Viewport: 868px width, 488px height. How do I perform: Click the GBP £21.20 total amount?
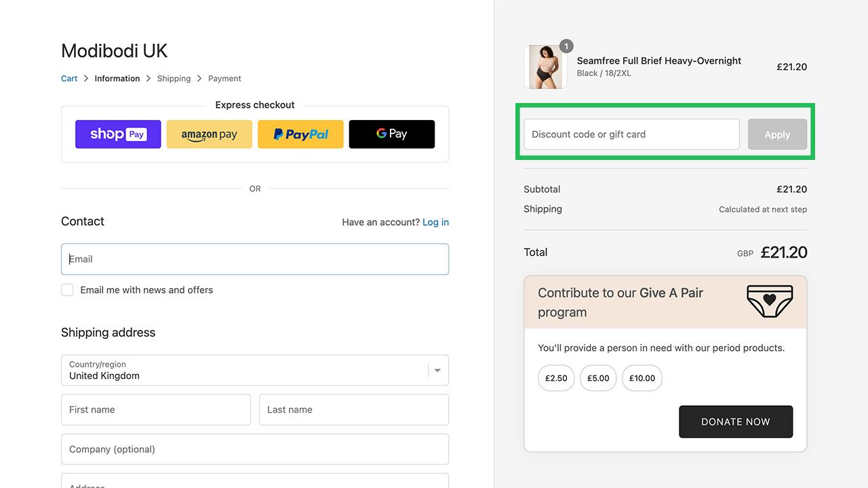pos(772,252)
